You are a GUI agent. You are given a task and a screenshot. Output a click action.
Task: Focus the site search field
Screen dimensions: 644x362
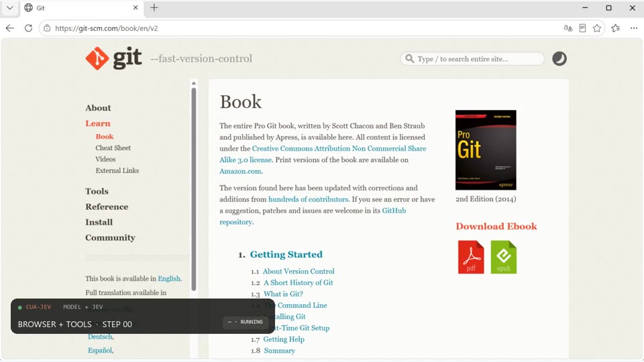click(472, 59)
